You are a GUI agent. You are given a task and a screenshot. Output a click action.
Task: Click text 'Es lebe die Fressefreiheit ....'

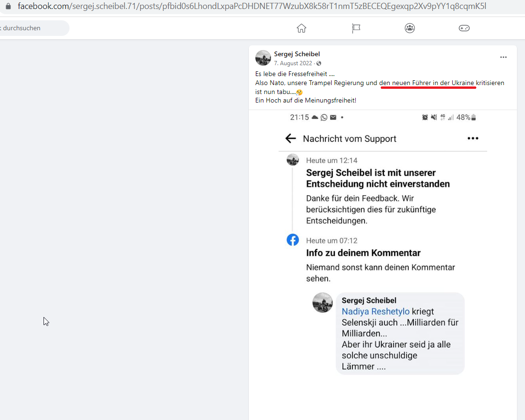tap(295, 74)
